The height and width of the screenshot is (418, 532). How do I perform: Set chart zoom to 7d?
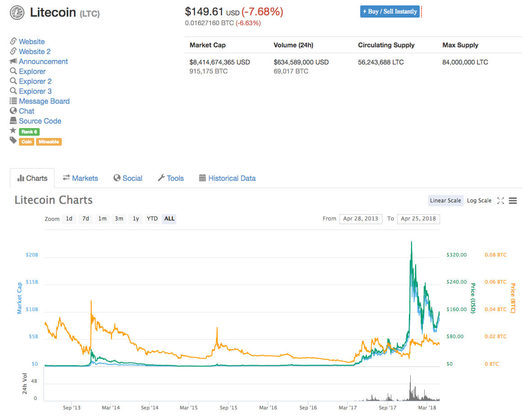[86, 219]
